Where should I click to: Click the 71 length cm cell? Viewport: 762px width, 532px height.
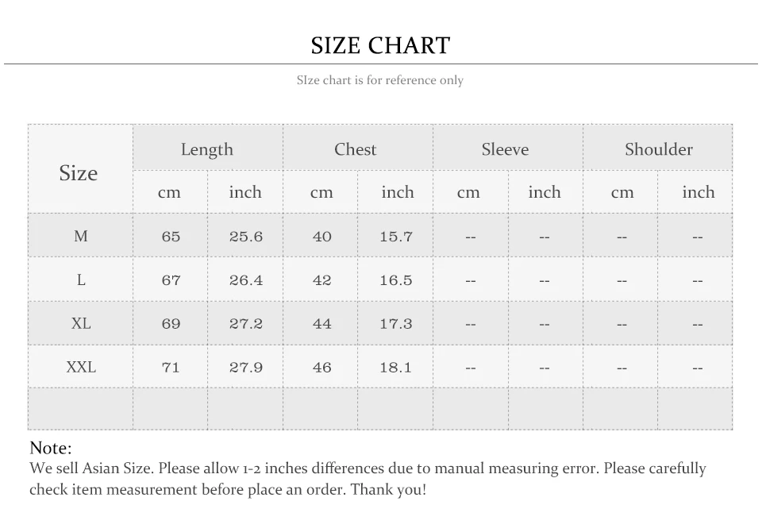coord(171,368)
